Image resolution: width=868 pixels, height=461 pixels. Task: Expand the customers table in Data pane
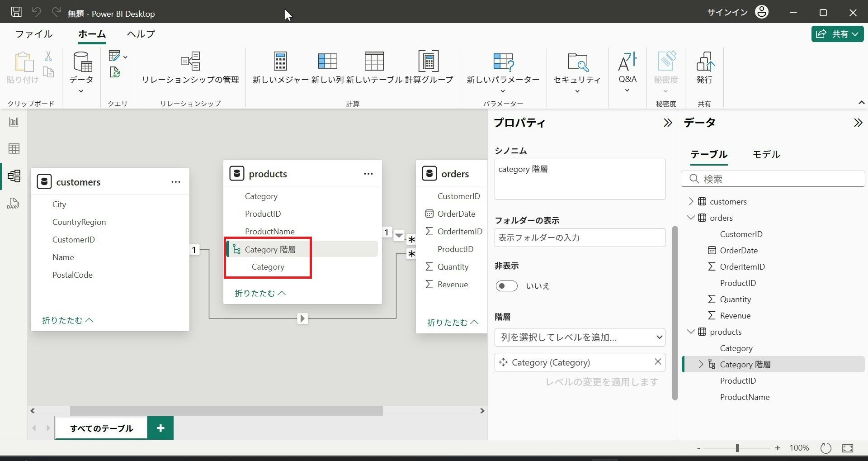point(691,201)
